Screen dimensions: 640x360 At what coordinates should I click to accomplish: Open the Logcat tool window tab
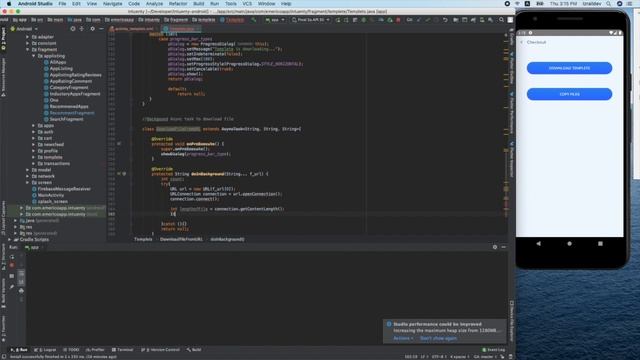point(45,350)
